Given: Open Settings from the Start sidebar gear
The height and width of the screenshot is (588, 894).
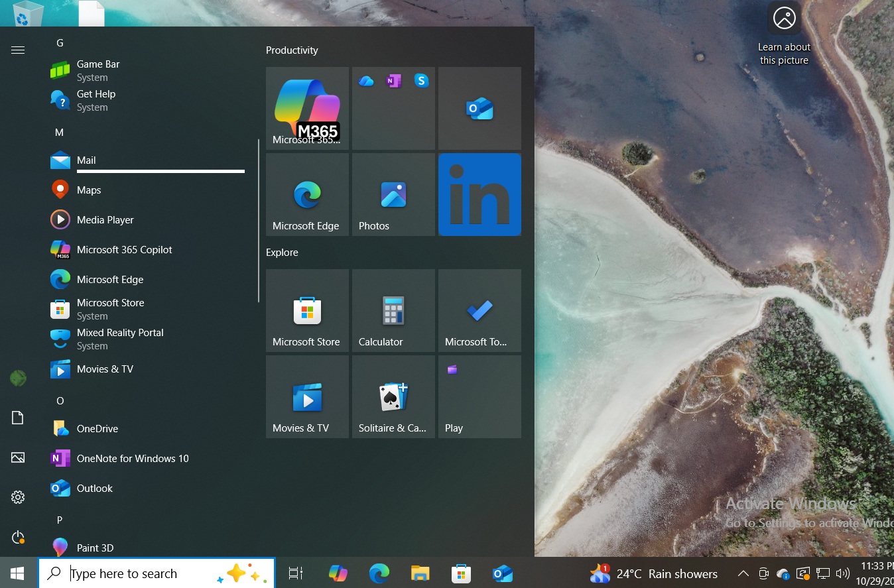Looking at the screenshot, I should click(x=18, y=497).
